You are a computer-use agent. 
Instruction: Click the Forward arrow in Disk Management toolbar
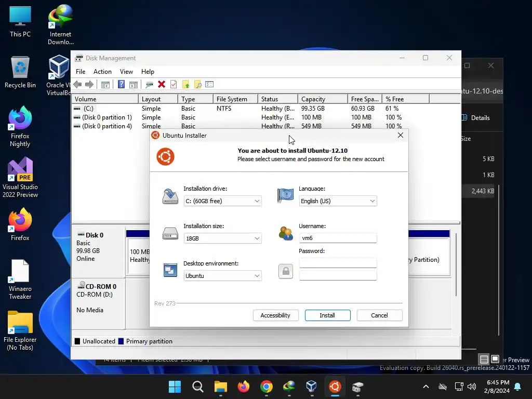pyautogui.click(x=89, y=85)
